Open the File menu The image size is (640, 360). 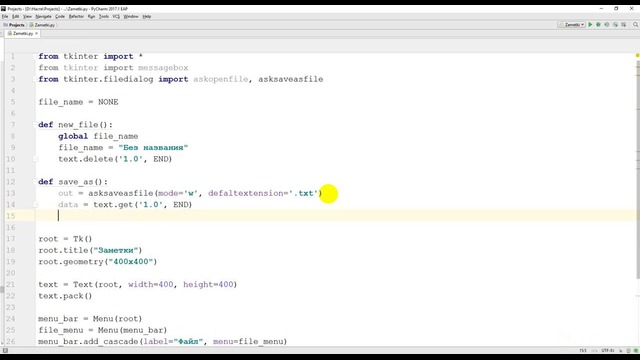click(5, 16)
